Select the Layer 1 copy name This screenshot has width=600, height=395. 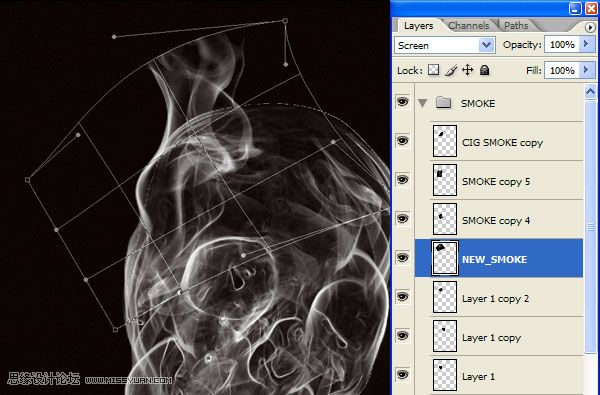(491, 338)
